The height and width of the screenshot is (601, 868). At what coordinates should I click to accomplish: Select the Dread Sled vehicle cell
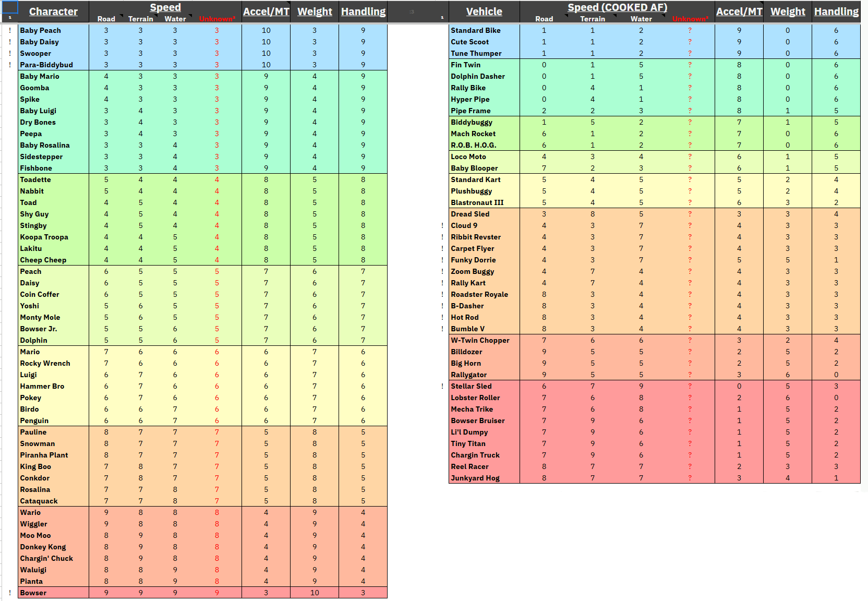484,214
